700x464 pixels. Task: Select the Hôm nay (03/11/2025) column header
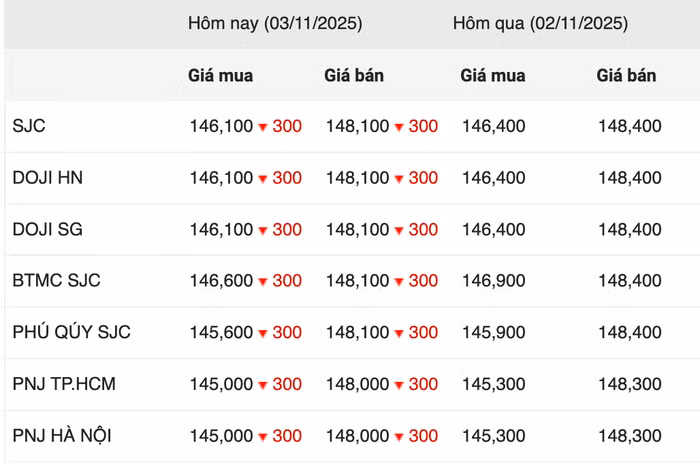tap(275, 23)
